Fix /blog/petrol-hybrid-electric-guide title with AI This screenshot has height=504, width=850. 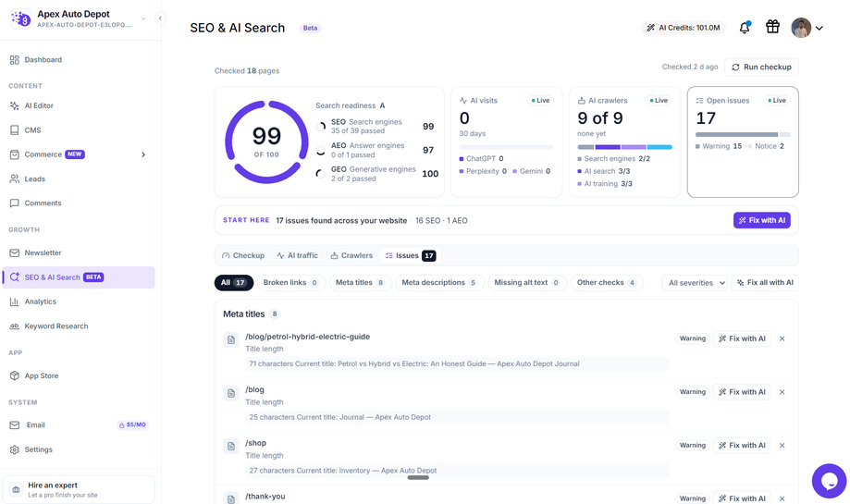[x=742, y=338]
